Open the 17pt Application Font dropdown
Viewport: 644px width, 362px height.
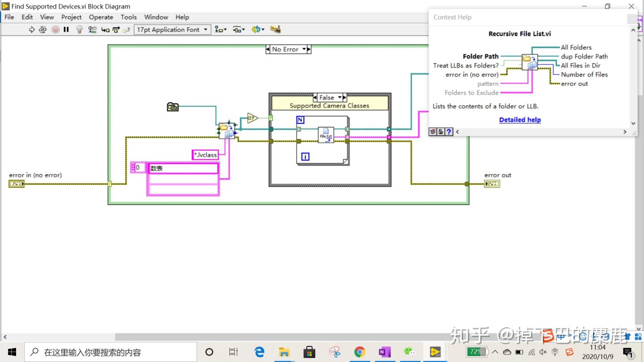pos(172,29)
